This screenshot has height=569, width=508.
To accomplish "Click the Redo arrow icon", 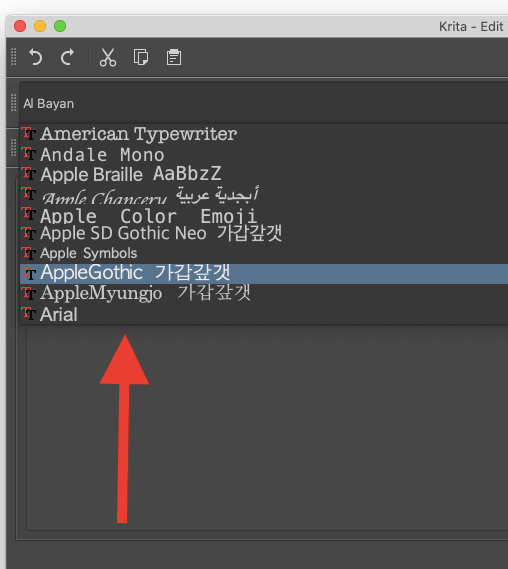I will coord(67,57).
